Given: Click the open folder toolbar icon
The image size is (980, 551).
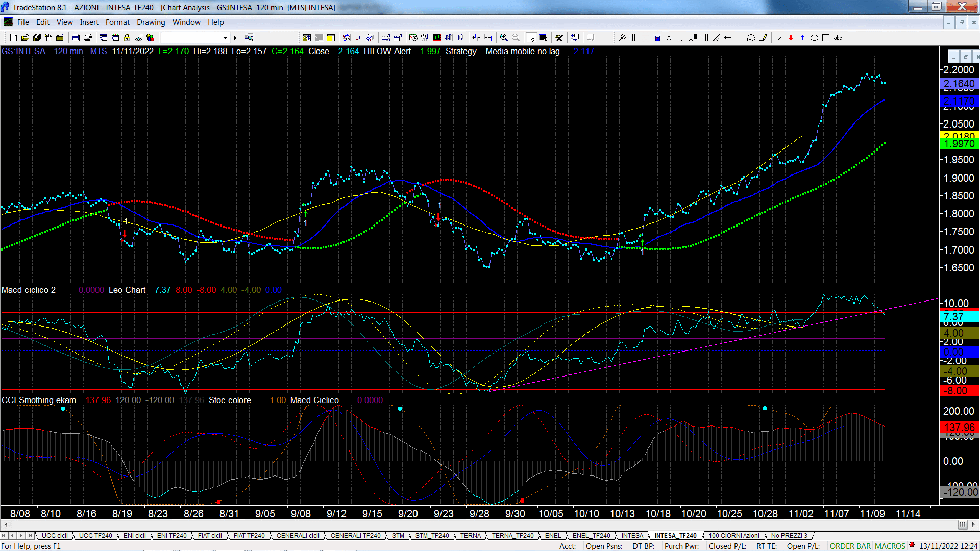Looking at the screenshot, I should coord(25,38).
